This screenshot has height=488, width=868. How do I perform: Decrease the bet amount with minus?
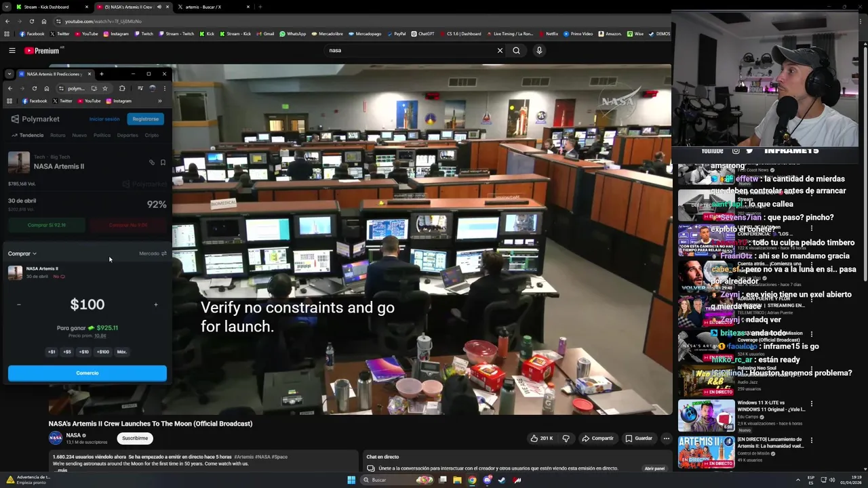pyautogui.click(x=19, y=305)
